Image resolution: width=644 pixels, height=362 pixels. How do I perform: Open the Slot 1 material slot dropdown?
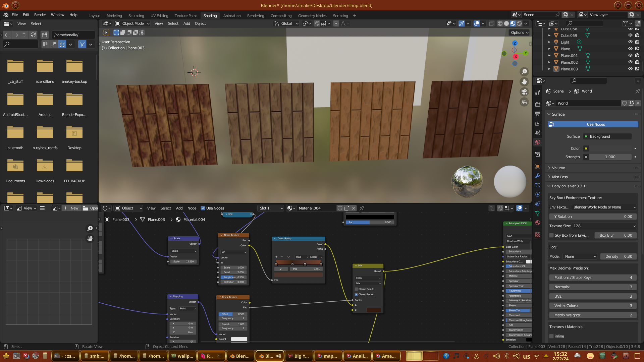coord(271,208)
